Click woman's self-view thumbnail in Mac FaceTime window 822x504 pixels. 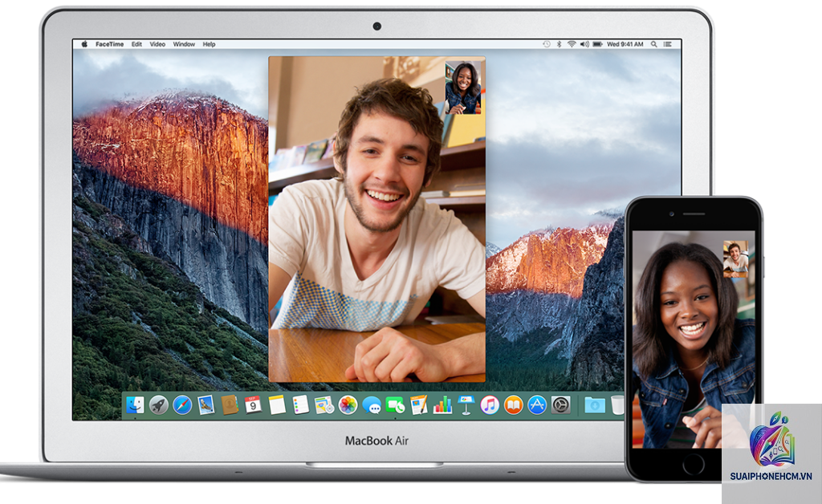click(x=463, y=88)
